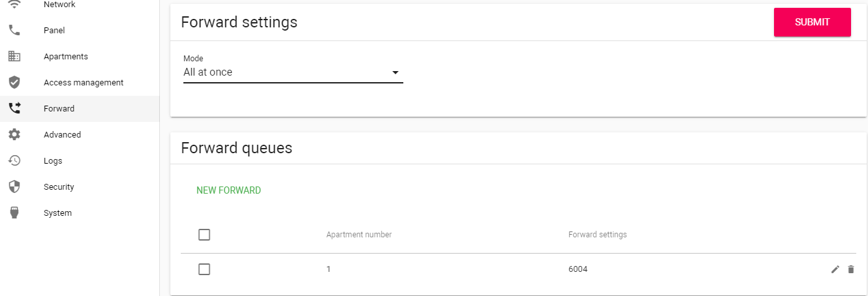Open the Mode dropdown arrow
This screenshot has height=296, width=868.
395,72
